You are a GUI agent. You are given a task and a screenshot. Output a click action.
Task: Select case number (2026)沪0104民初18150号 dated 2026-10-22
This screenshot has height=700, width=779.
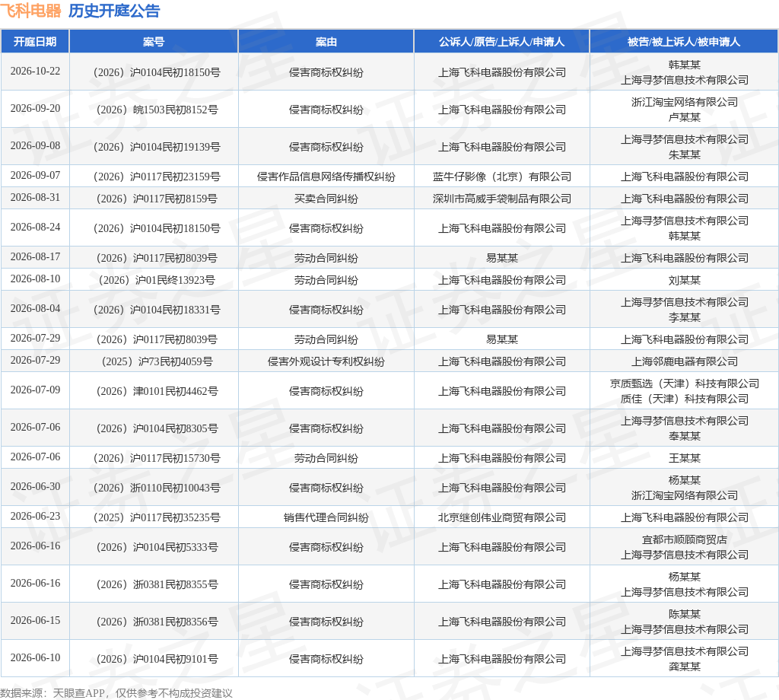pyautogui.click(x=157, y=72)
